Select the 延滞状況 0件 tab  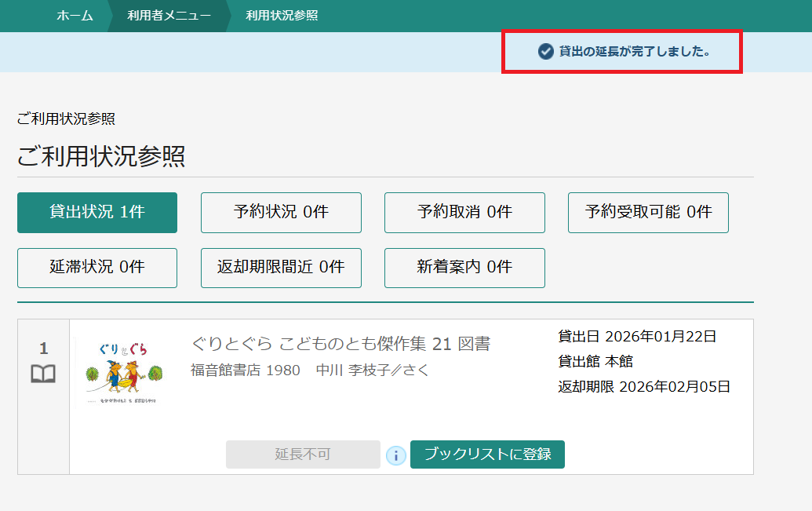coord(97,267)
